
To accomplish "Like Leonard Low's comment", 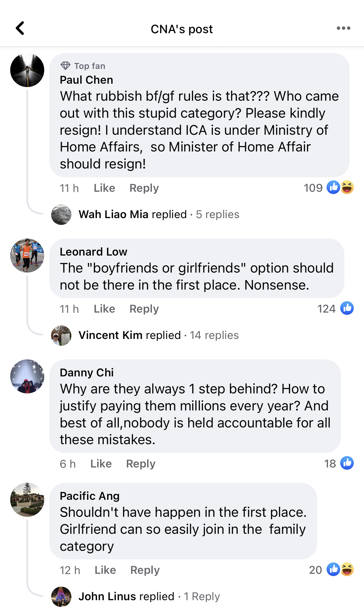I will point(104,309).
